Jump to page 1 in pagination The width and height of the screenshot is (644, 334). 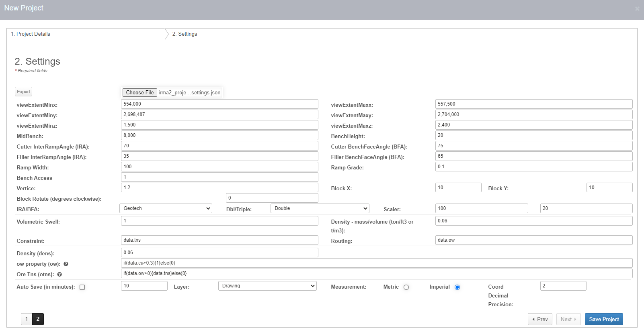pyautogui.click(x=27, y=319)
